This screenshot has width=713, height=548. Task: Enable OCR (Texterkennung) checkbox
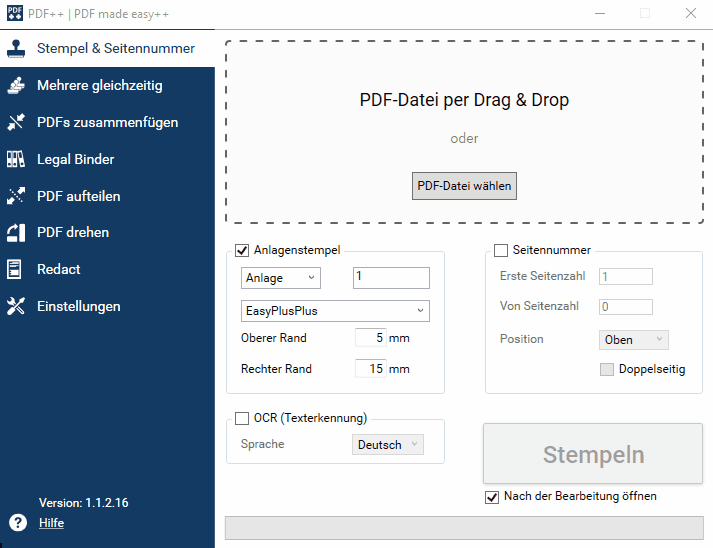coord(242,418)
